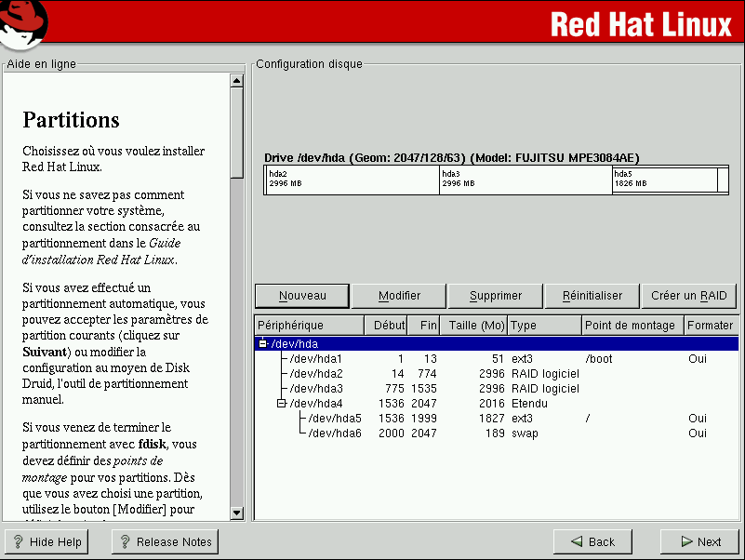Viewport: 745px width, 560px height.
Task: Click the /boot mount point cell
Action: click(x=599, y=359)
